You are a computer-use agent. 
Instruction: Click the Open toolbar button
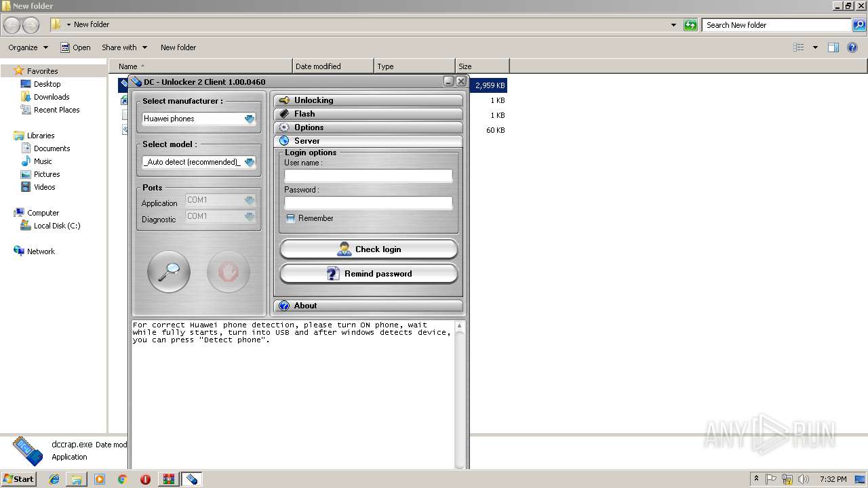(x=75, y=47)
